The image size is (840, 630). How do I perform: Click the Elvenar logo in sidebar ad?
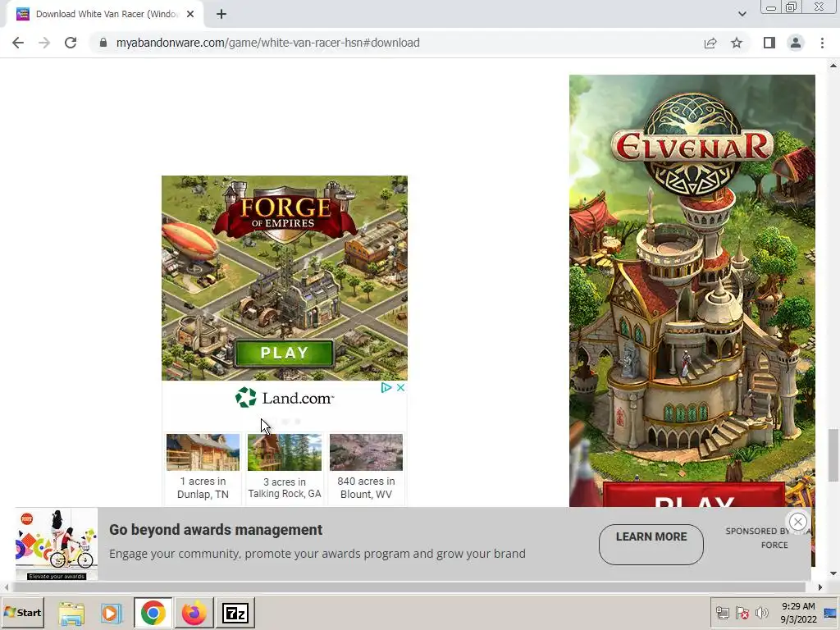click(692, 145)
